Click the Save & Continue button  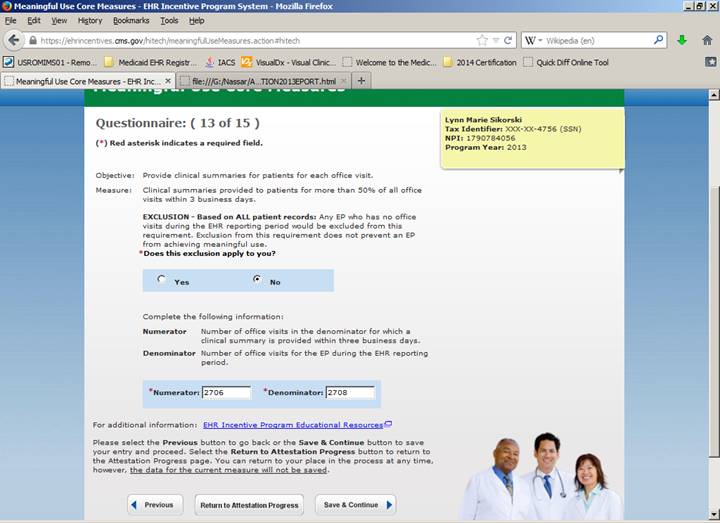(355, 505)
